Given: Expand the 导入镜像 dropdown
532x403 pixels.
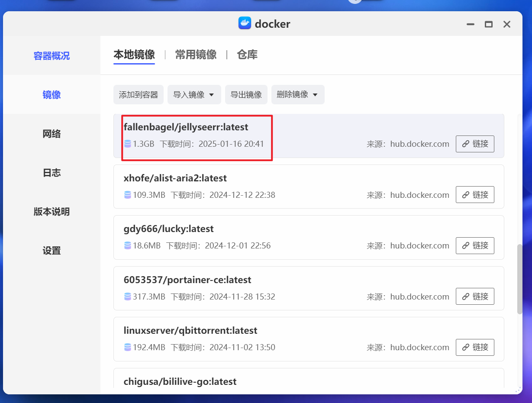Looking at the screenshot, I should (194, 94).
